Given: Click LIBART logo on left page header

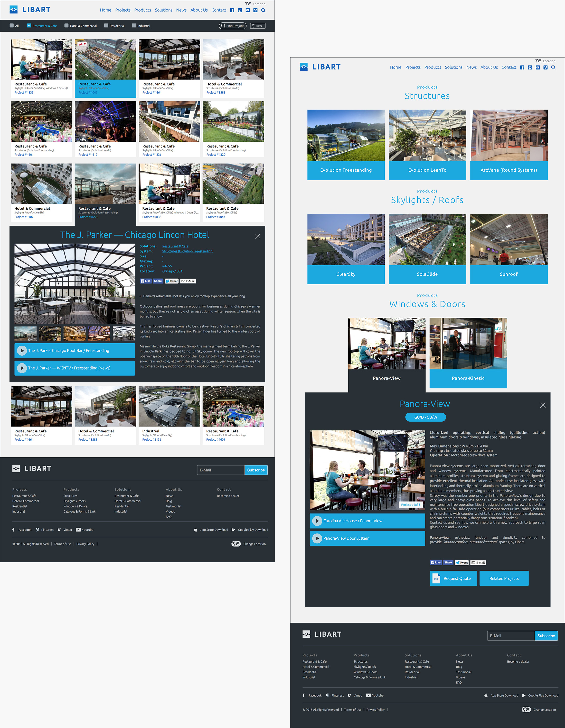Looking at the screenshot, I should click(x=30, y=10).
